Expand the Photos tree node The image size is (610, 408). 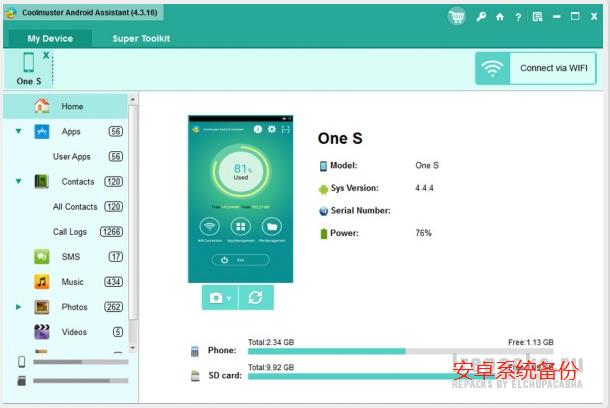(x=18, y=307)
